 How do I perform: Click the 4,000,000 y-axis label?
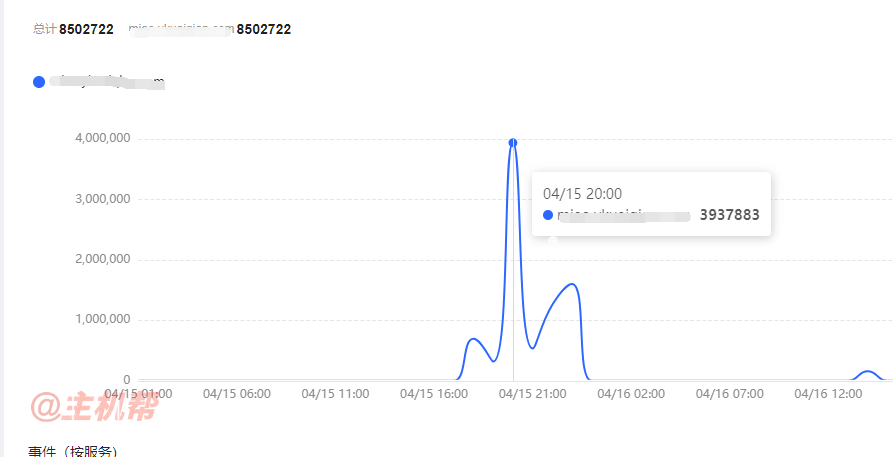103,138
